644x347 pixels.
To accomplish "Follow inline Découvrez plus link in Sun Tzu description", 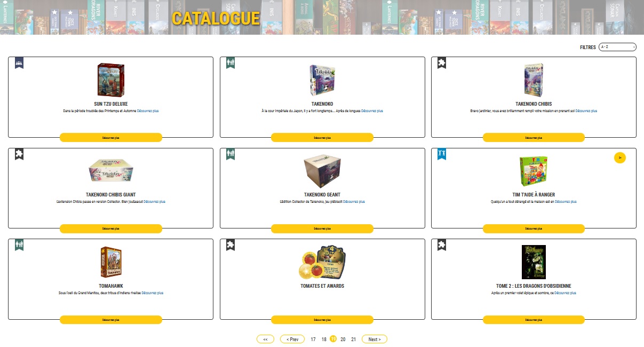I will pyautogui.click(x=148, y=111).
